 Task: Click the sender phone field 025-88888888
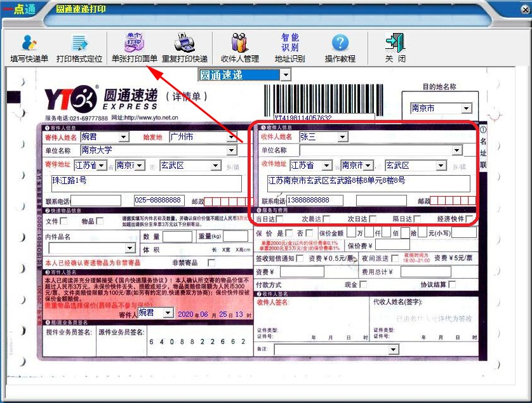(x=159, y=201)
